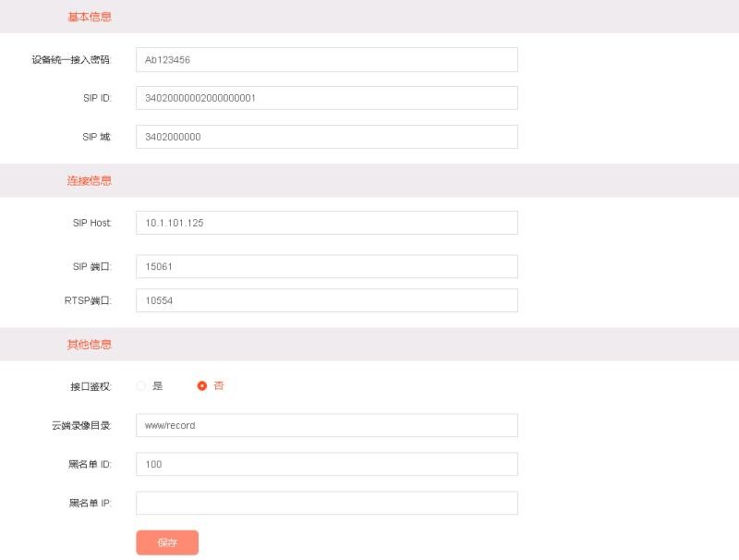
Task: Click the 接口鉴权 label text
Action: click(x=91, y=386)
